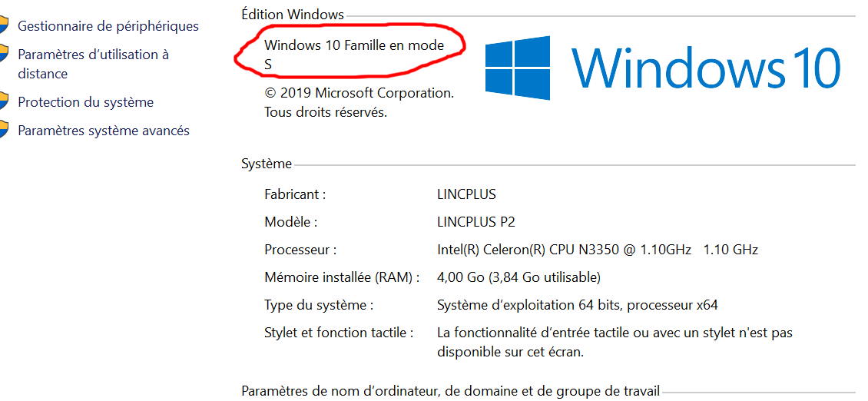Select the circled Windows 10 Famille en mode S text

pos(354,55)
